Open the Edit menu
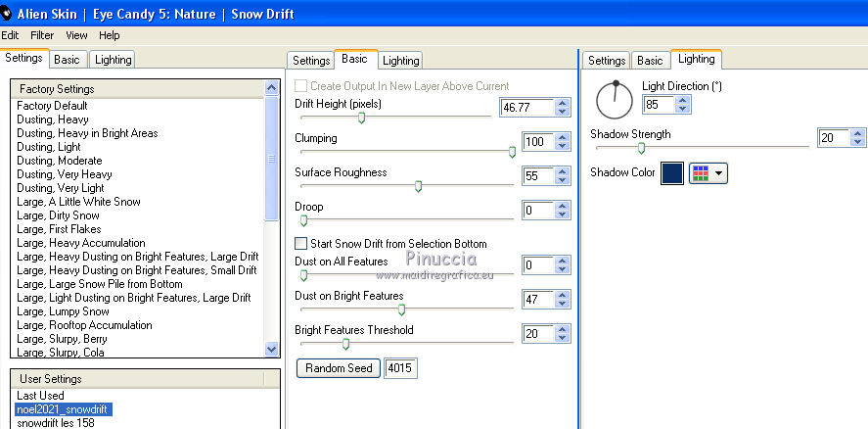This screenshot has width=868, height=429. click(10, 35)
